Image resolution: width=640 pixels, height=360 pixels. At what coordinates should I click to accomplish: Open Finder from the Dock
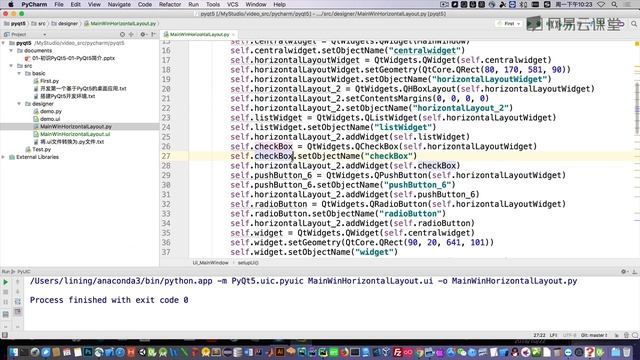pos(13,352)
